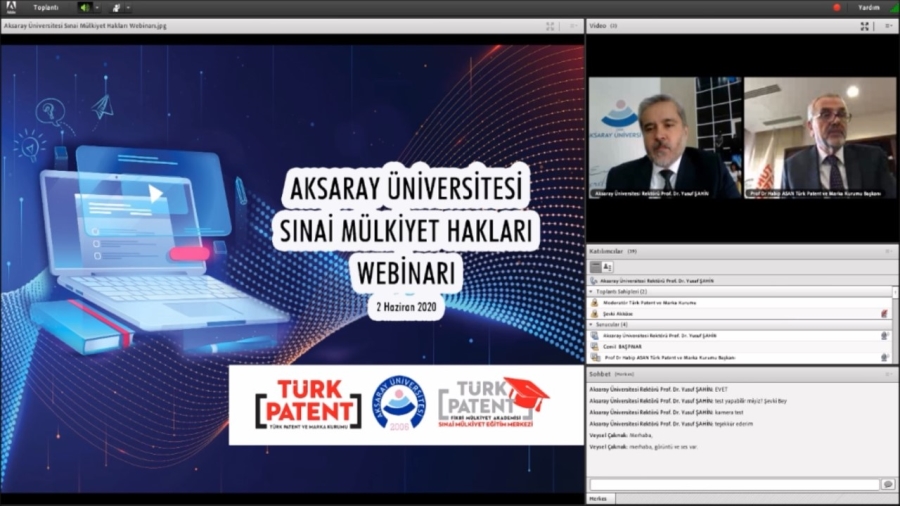900x506 pixels.
Task: Open the Yardım menu
Action: [x=868, y=7]
